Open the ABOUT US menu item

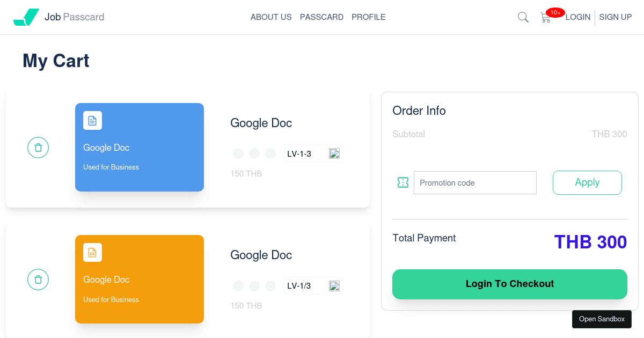pyautogui.click(x=271, y=17)
